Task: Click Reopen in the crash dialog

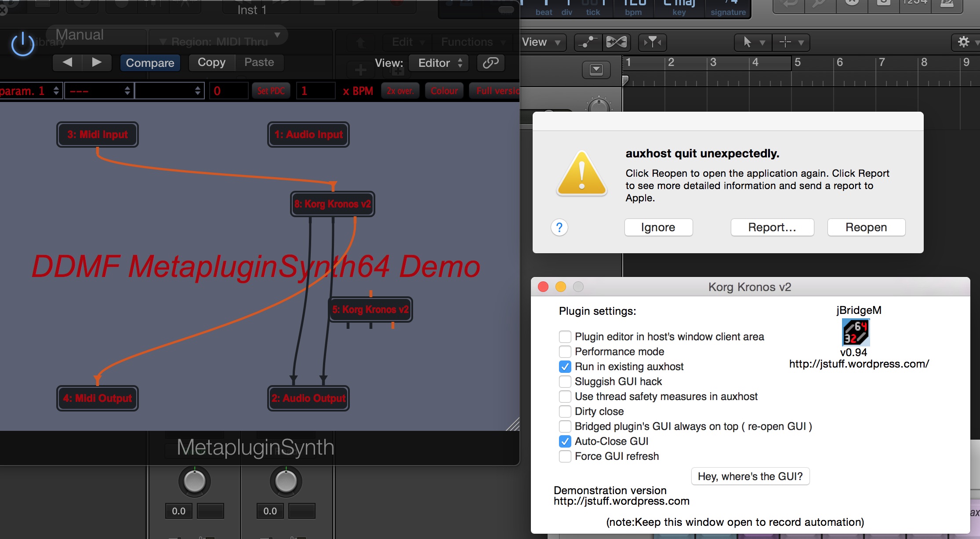Action: pyautogui.click(x=866, y=227)
